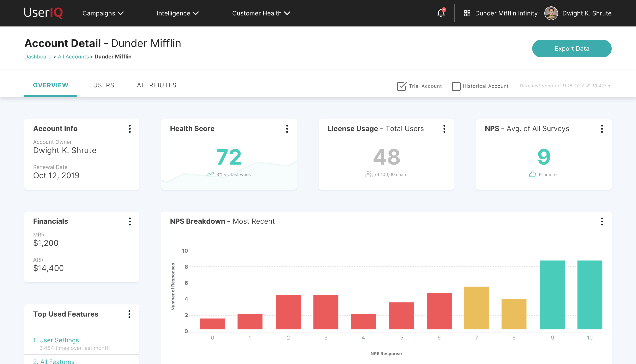Viewport: 636px width, 364px height.
Task: Toggle the Trial Account checkbox
Action: [x=401, y=86]
